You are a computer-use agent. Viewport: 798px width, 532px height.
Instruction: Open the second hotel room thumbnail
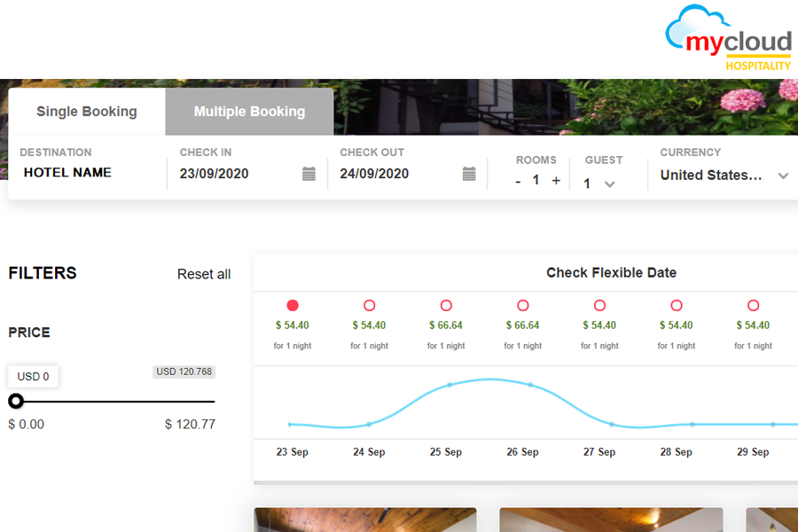[611, 520]
